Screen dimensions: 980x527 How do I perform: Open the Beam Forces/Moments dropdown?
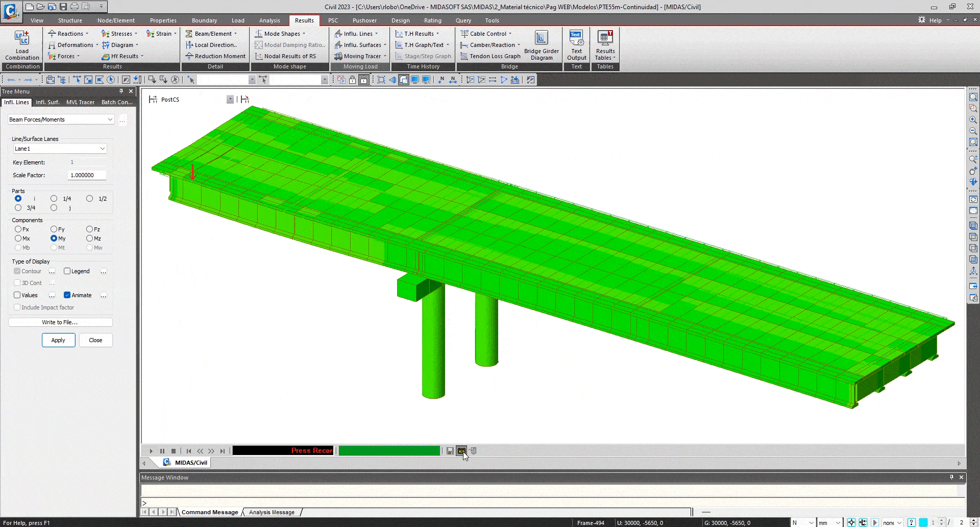pyautogui.click(x=61, y=119)
